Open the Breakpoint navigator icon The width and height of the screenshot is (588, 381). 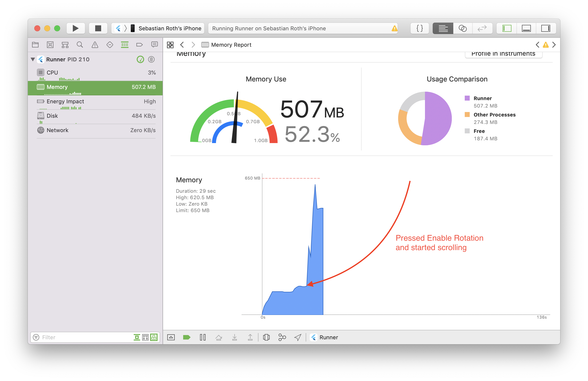pos(140,45)
